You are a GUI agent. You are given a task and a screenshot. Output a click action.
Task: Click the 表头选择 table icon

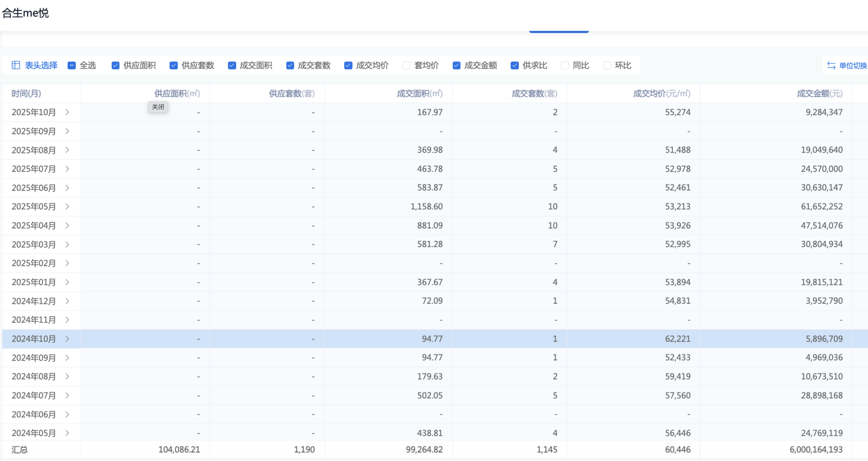point(16,65)
